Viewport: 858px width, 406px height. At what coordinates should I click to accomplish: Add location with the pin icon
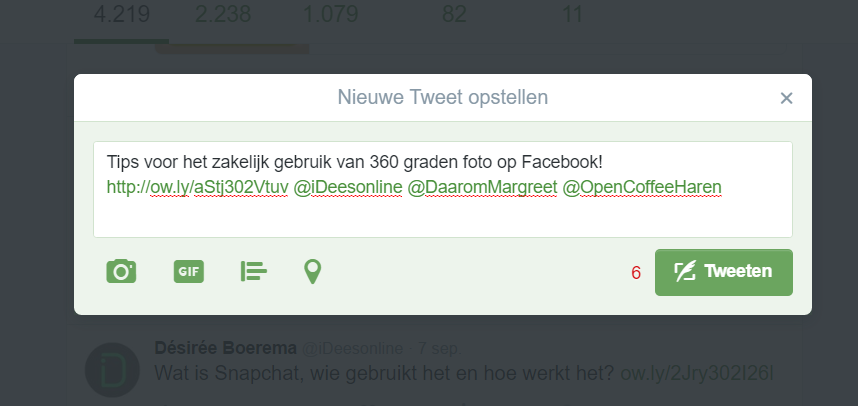pyautogui.click(x=312, y=271)
